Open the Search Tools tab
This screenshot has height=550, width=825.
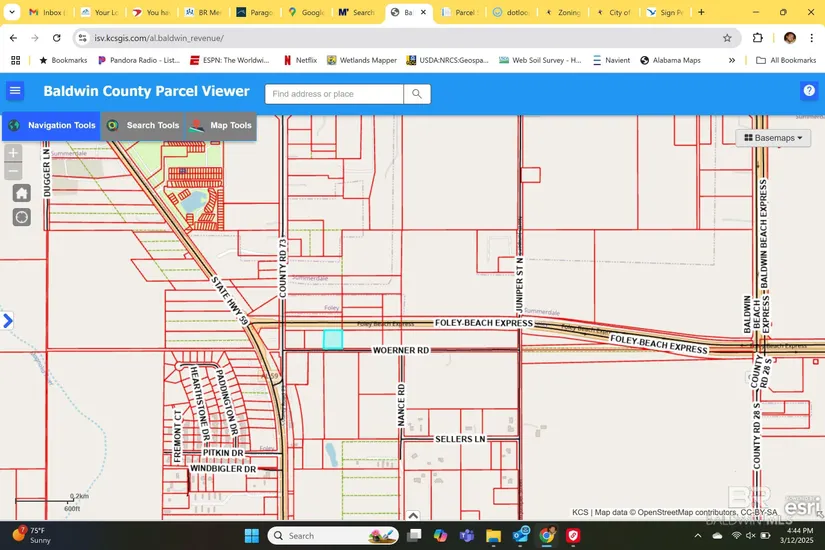(x=142, y=126)
